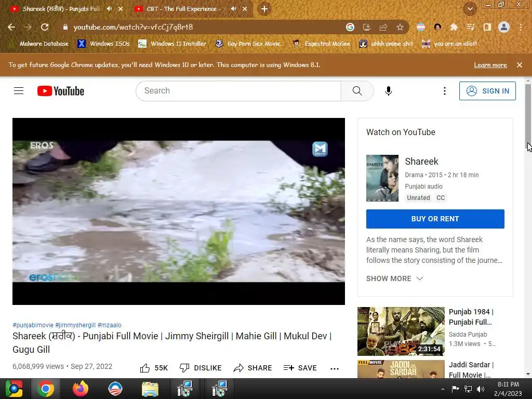Click the #punjabimovie hashtag
Viewport: 532px width, 399px height.
coord(33,325)
